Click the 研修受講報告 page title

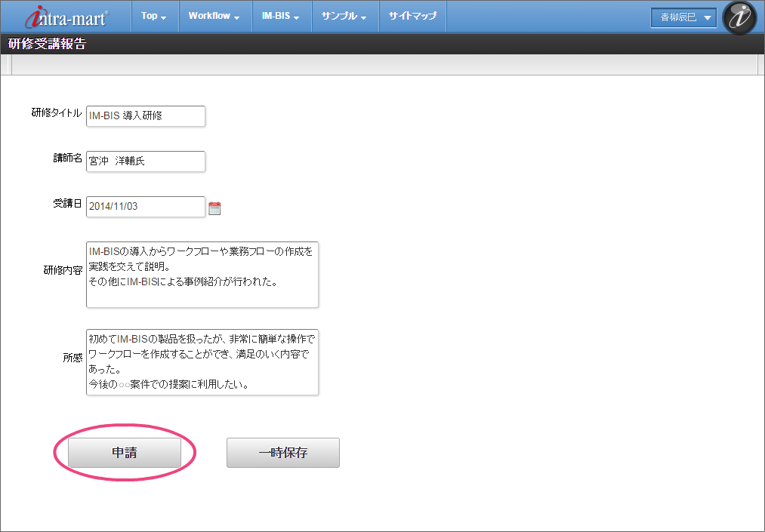tap(47, 44)
